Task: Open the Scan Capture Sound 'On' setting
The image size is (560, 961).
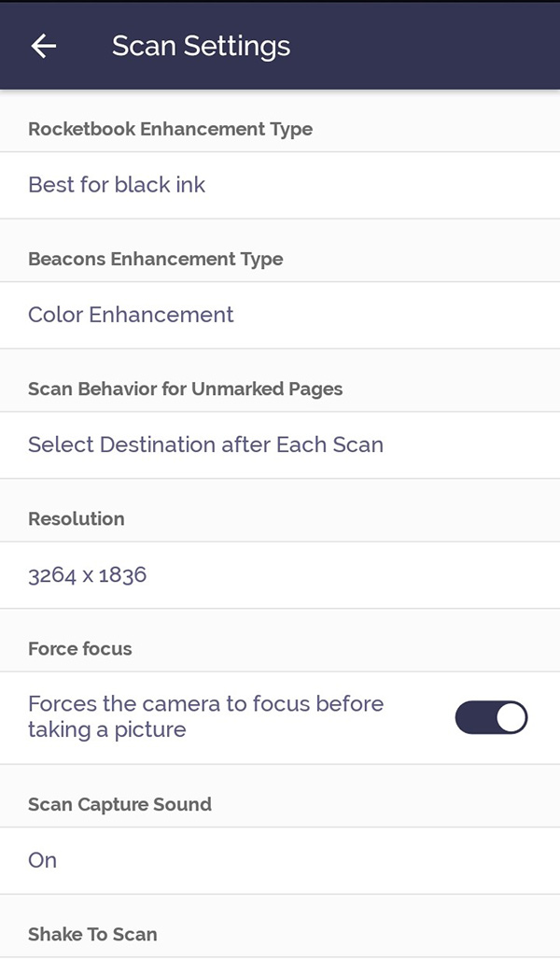Action: [43, 860]
